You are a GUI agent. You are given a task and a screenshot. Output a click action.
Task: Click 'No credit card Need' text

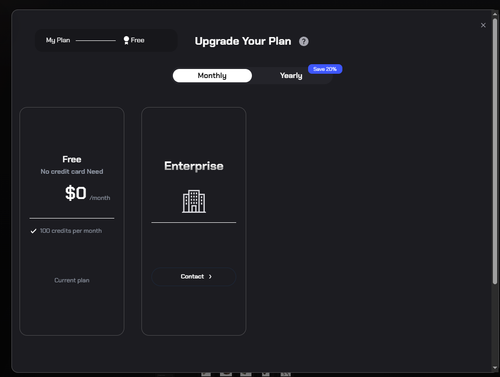(x=72, y=172)
